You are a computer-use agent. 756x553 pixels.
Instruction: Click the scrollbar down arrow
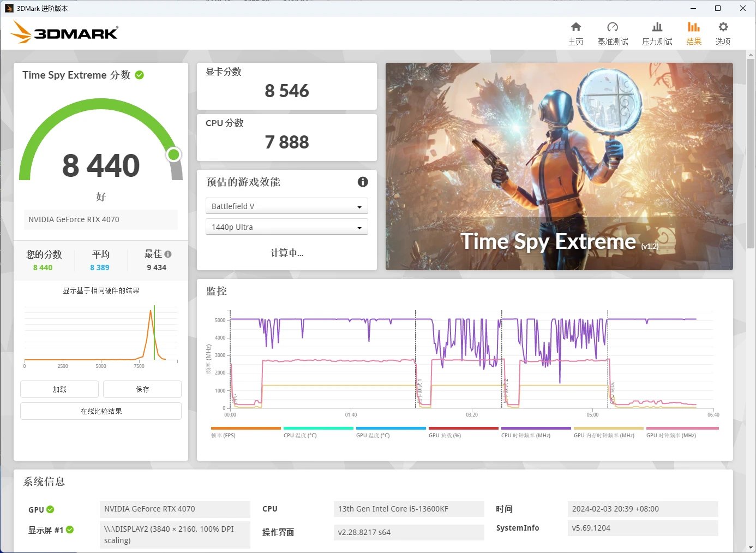coord(751,547)
